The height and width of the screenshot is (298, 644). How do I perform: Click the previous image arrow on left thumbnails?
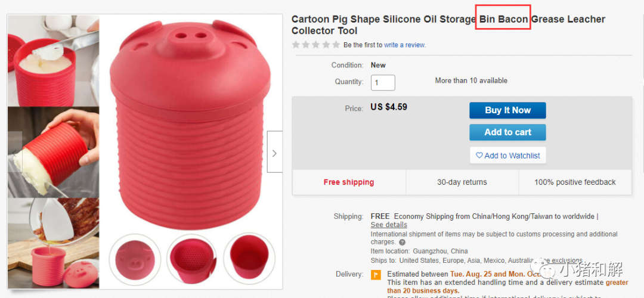(x=15, y=152)
